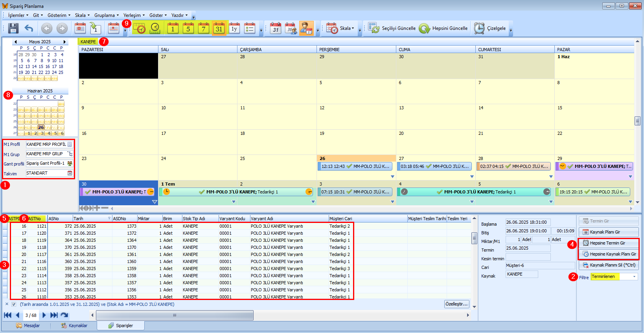This screenshot has width=644, height=333.
Task: Go to the next record page
Action: 44,315
